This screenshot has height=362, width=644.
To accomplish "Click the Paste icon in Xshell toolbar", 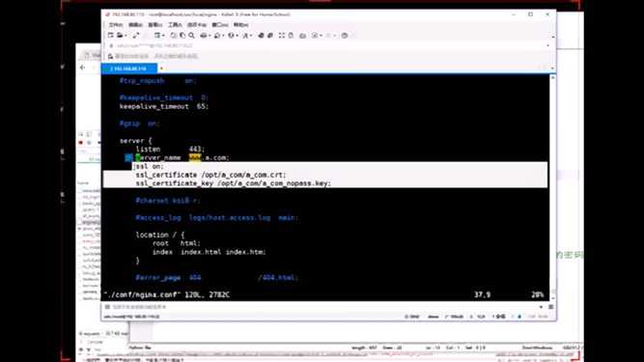I will (182, 36).
